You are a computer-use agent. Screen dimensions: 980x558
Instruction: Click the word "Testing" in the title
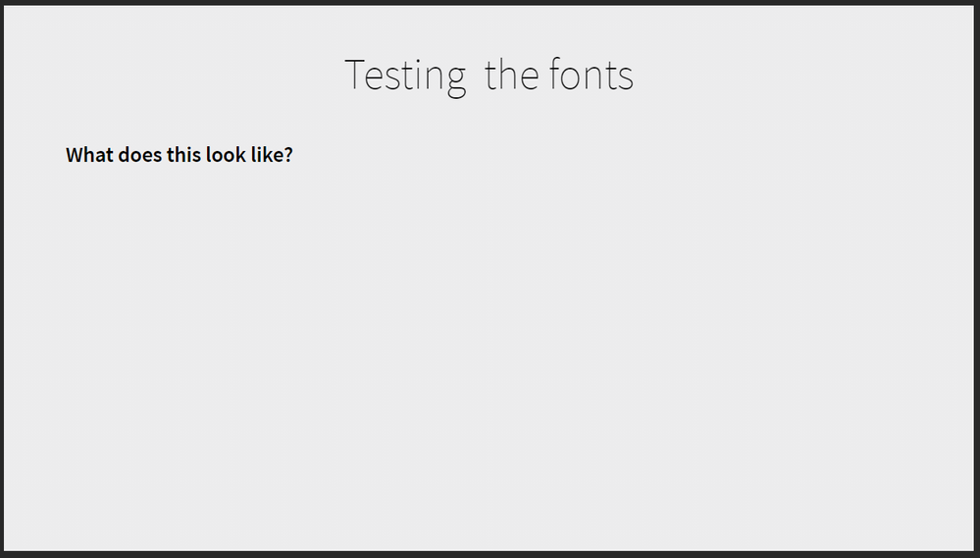coord(404,76)
